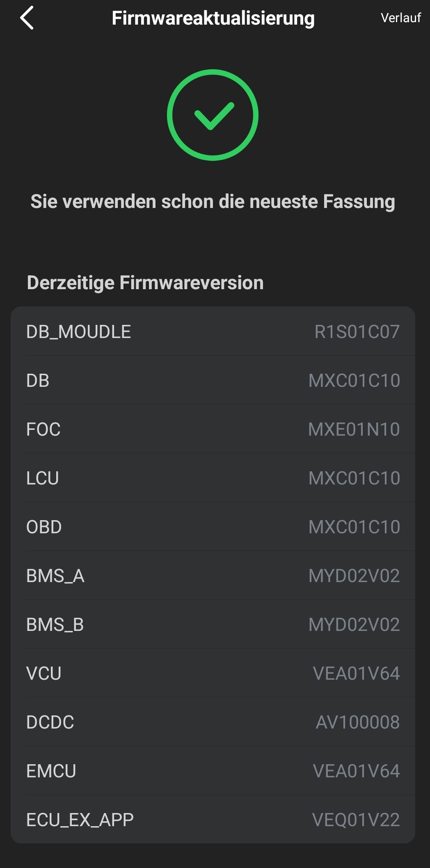Viewport: 430px width, 868px height.
Task: Tap the AV100008 version value
Action: [x=357, y=722]
